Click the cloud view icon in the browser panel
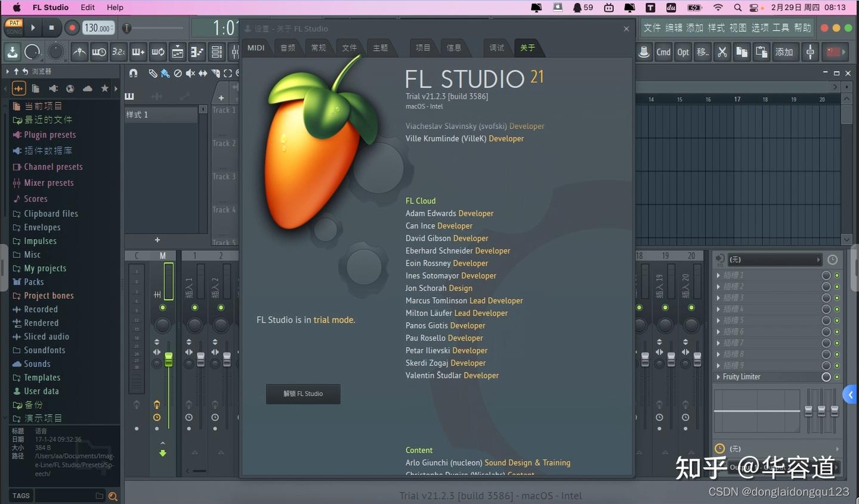Image resolution: width=859 pixels, height=504 pixels. click(87, 88)
